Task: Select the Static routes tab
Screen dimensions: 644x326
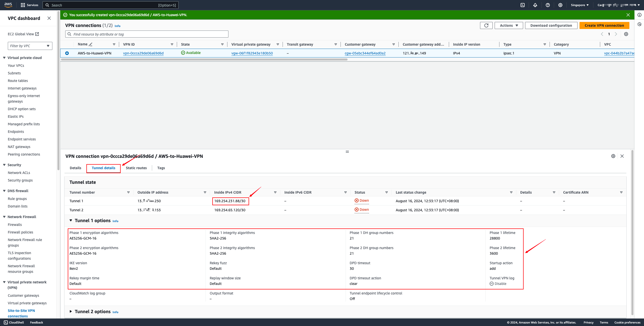Action: (x=136, y=168)
